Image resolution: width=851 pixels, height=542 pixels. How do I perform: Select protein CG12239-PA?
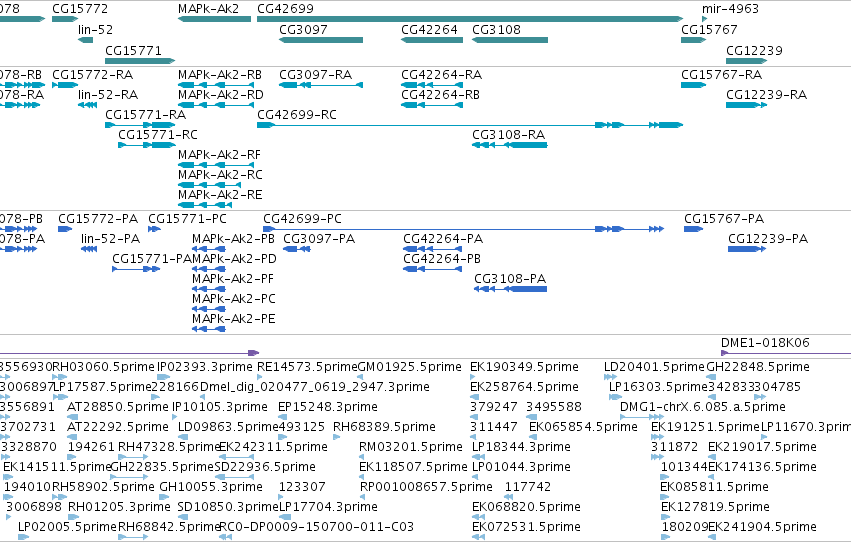[x=747, y=249]
